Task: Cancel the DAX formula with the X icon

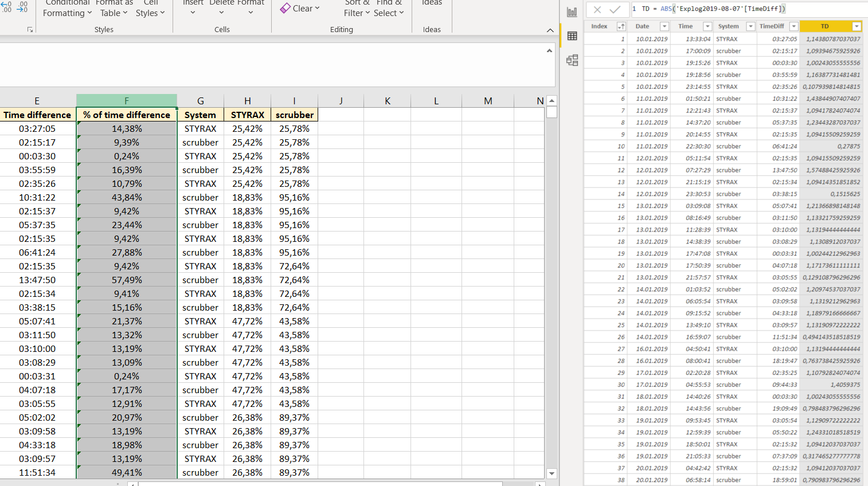Action: 597,9
